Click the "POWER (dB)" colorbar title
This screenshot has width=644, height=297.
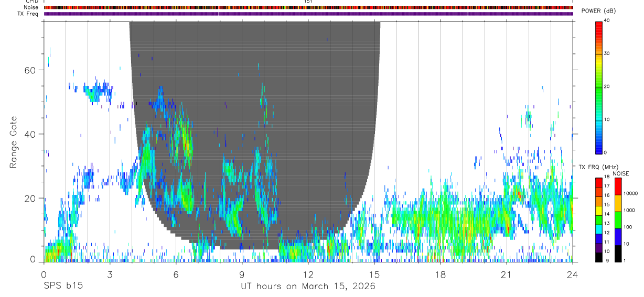pyautogui.click(x=599, y=11)
